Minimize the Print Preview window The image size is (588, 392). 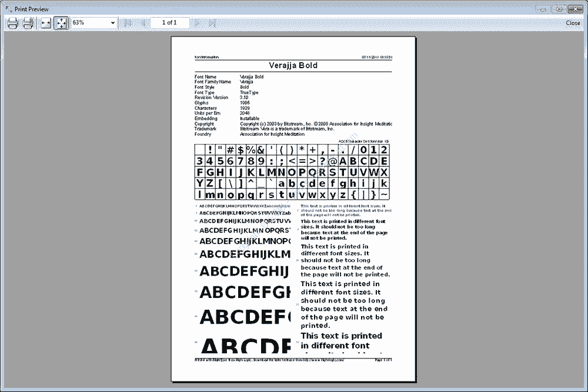click(542, 8)
